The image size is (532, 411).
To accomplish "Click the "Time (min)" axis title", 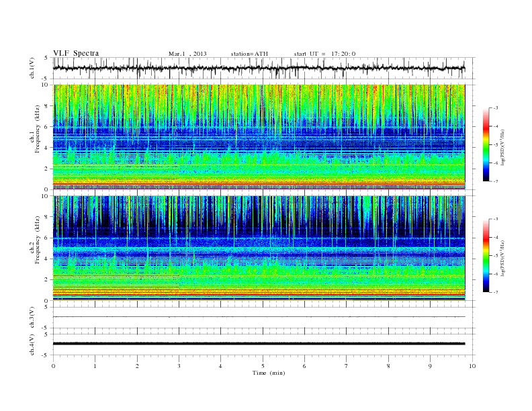I will [x=269, y=373].
